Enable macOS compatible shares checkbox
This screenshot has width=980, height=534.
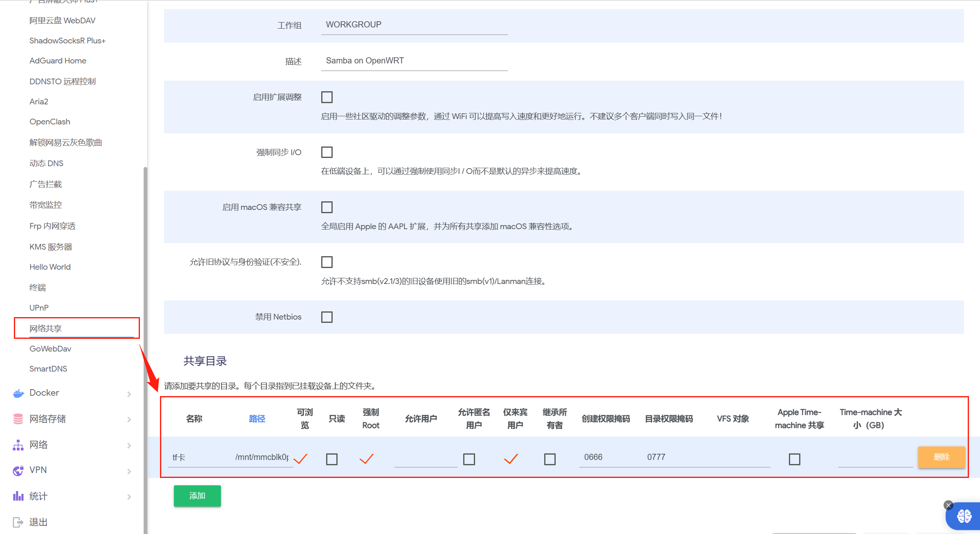(327, 207)
